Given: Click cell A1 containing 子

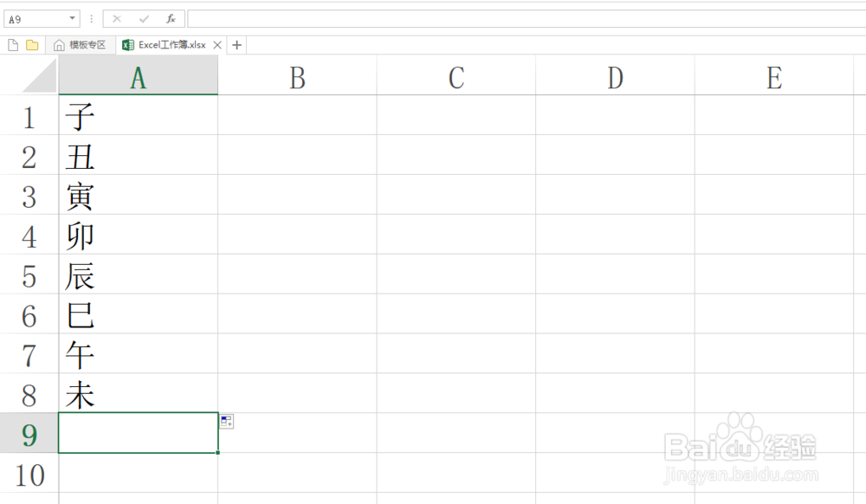Looking at the screenshot, I should (138, 115).
